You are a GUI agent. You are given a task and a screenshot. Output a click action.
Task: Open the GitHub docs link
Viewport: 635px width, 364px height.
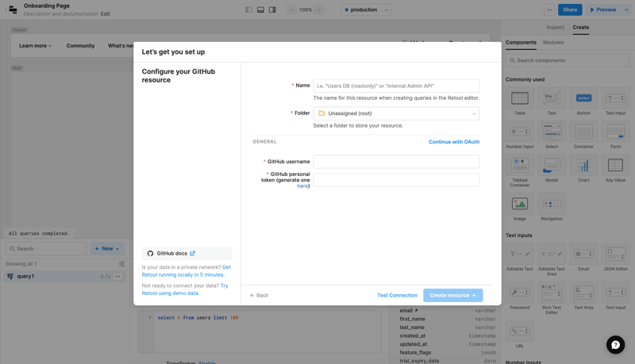187,254
